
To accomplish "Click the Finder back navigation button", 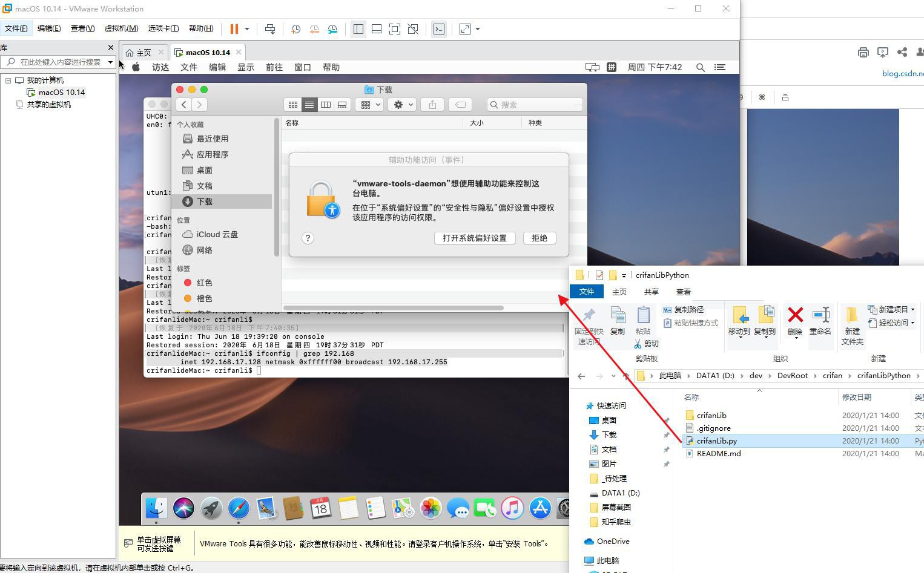I will 184,104.
